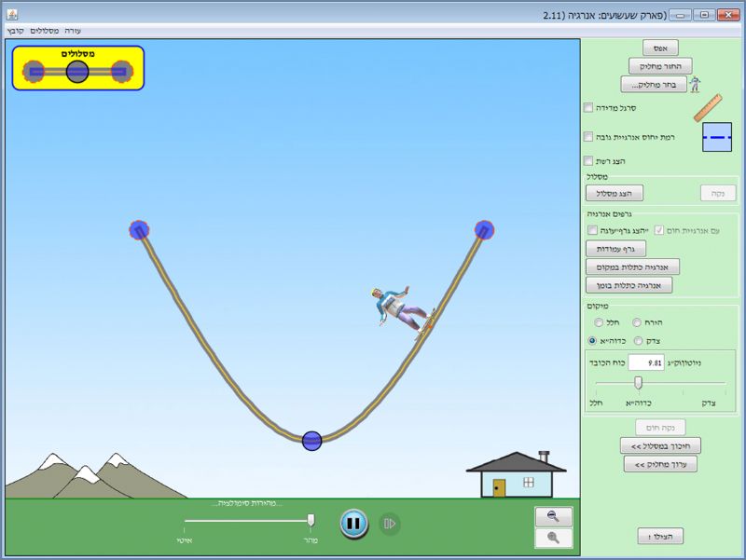746x560 pixels.
Task: Click the ruler icon in the side panel
Action: [x=708, y=106]
